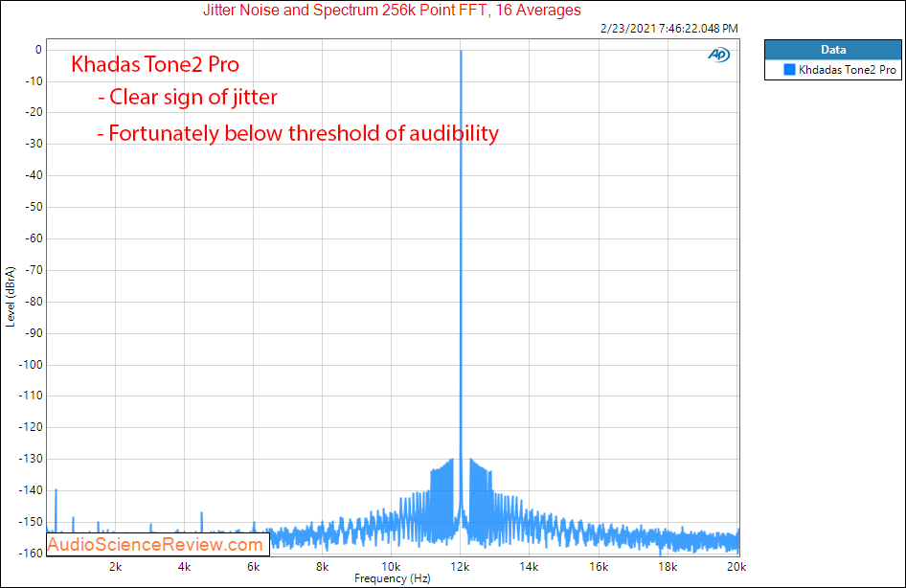Viewport: 906px width, 588px height.
Task: Click the '2k' frequency axis tick label
Action: tap(116, 567)
